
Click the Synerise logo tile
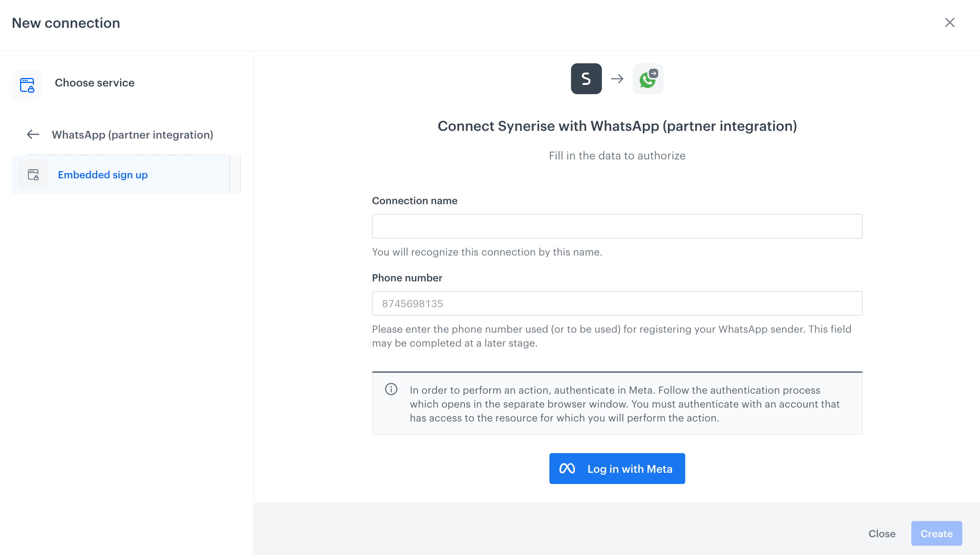586,79
